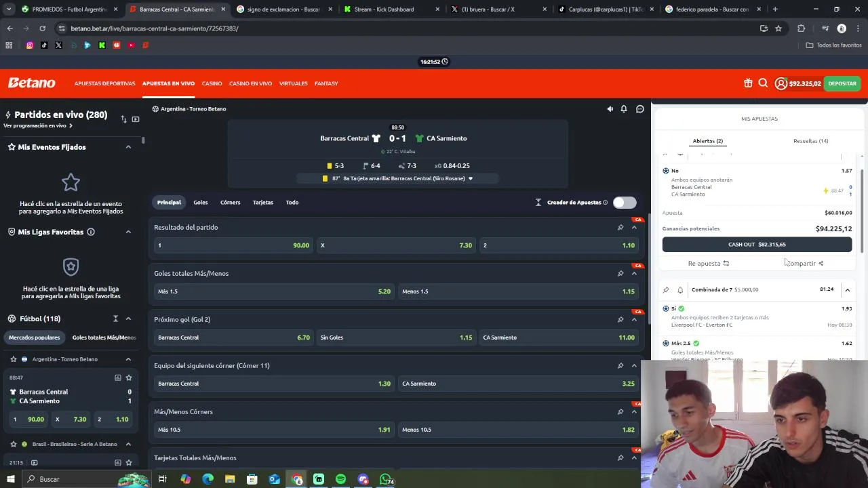Collapse the Argentina - Torneo Betano league group

(x=128, y=359)
